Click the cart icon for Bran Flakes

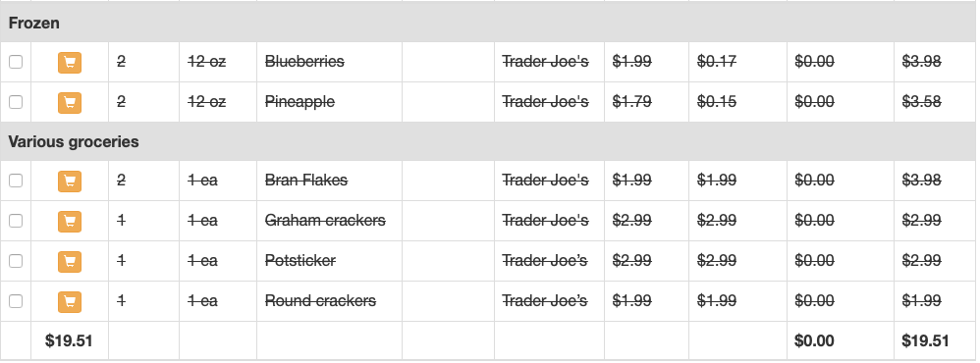tap(70, 181)
